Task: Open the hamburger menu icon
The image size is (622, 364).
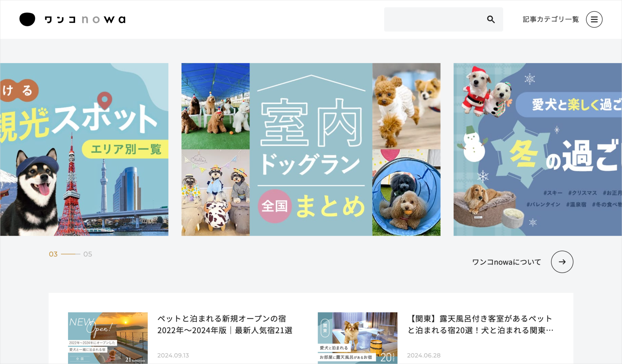Action: [594, 19]
